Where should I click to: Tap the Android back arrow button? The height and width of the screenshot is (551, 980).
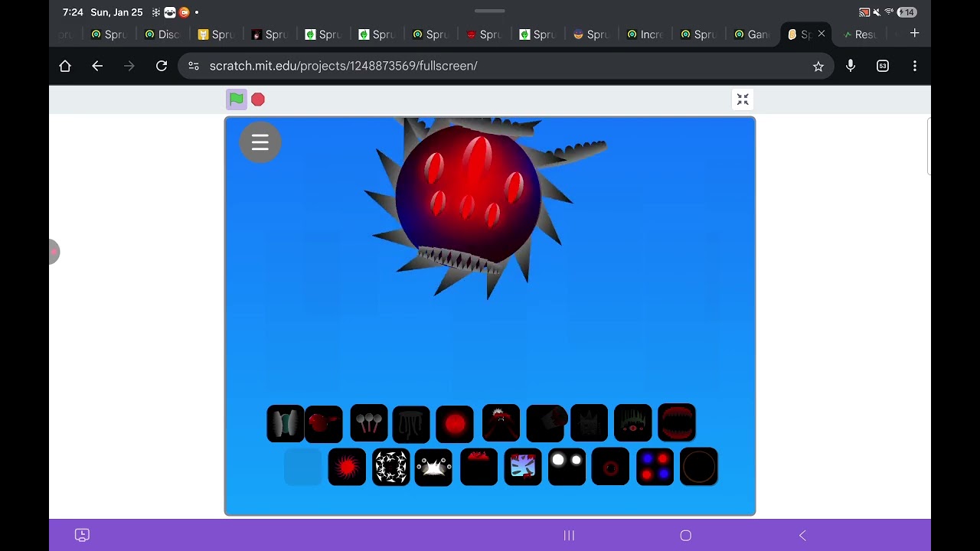[802, 536]
